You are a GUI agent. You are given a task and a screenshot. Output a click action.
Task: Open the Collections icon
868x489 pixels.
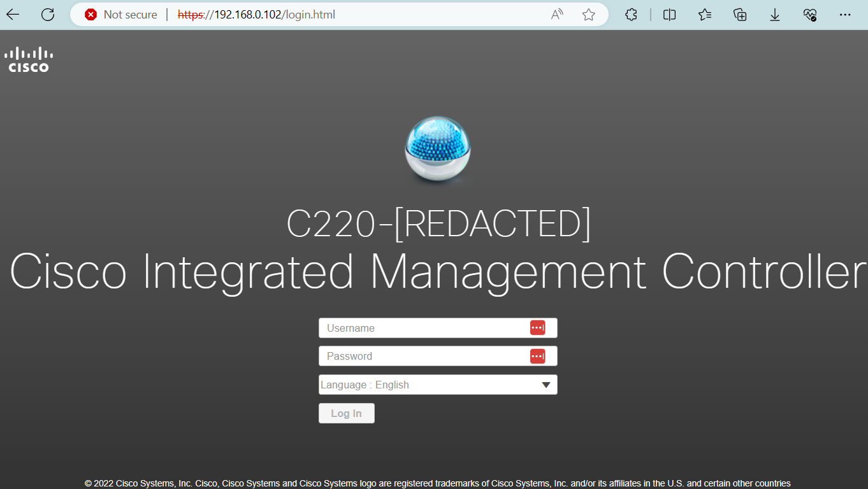(x=740, y=15)
